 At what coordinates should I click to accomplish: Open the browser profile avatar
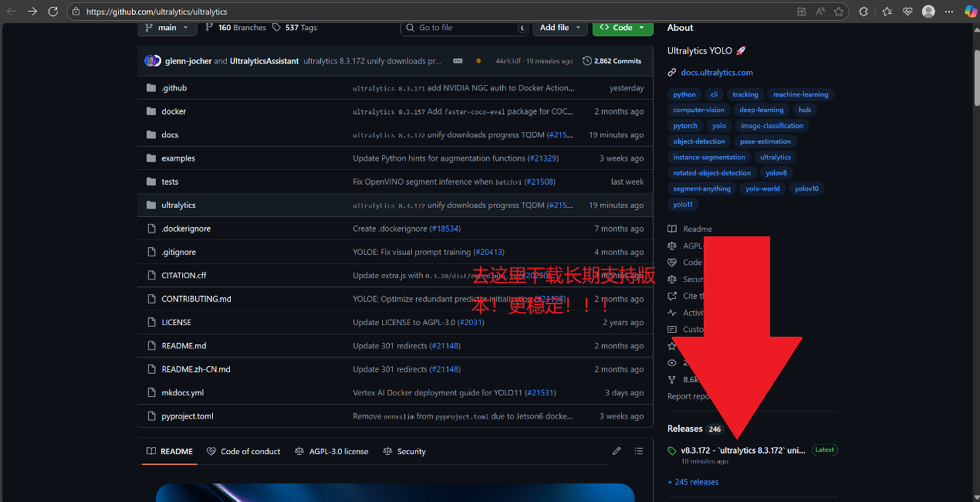(928, 11)
